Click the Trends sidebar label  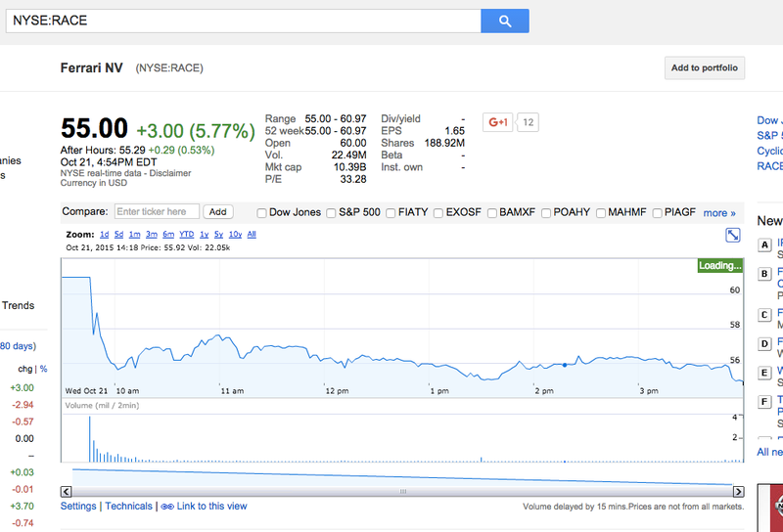coord(18,305)
